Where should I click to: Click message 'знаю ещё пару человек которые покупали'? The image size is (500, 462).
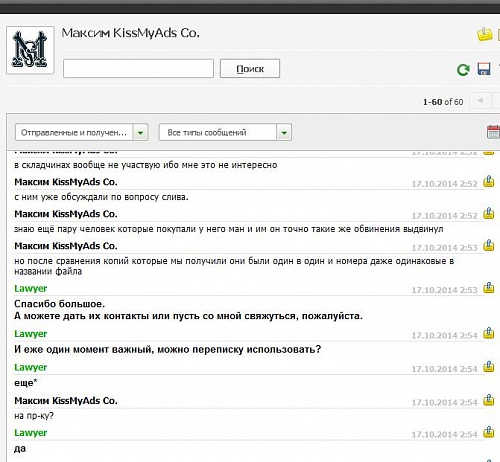click(229, 229)
